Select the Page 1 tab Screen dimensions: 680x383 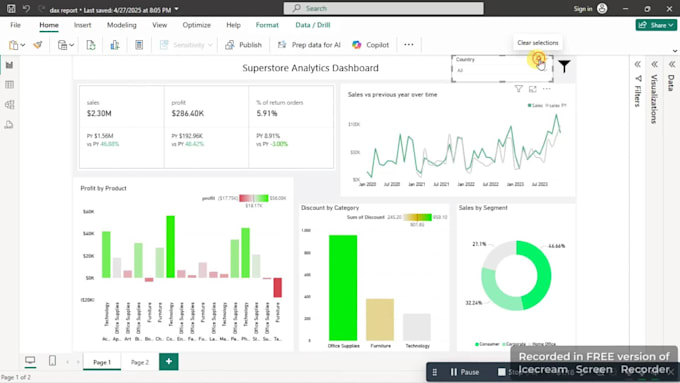pos(102,362)
